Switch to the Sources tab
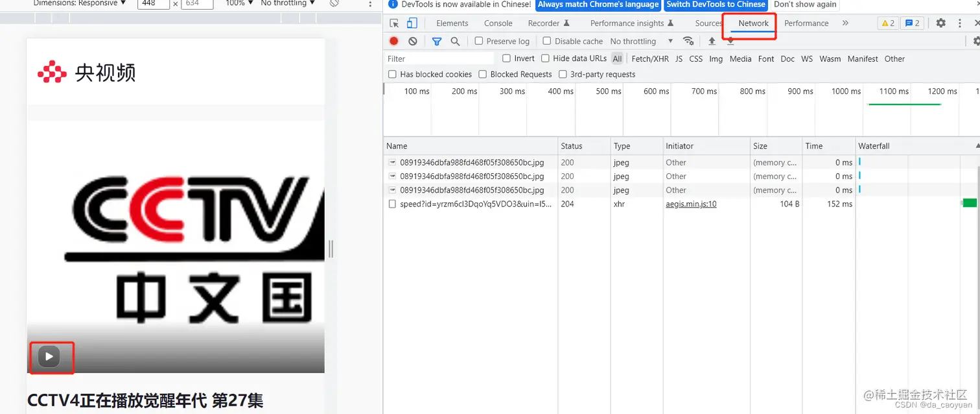 [x=708, y=23]
